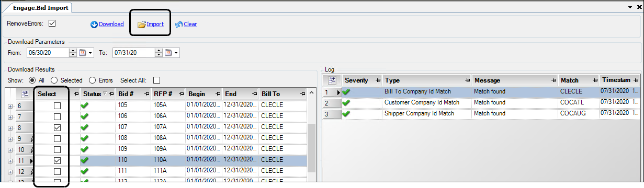The width and height of the screenshot is (644, 188).
Task: Expand row 8 tree node
Action: [x=10, y=128]
